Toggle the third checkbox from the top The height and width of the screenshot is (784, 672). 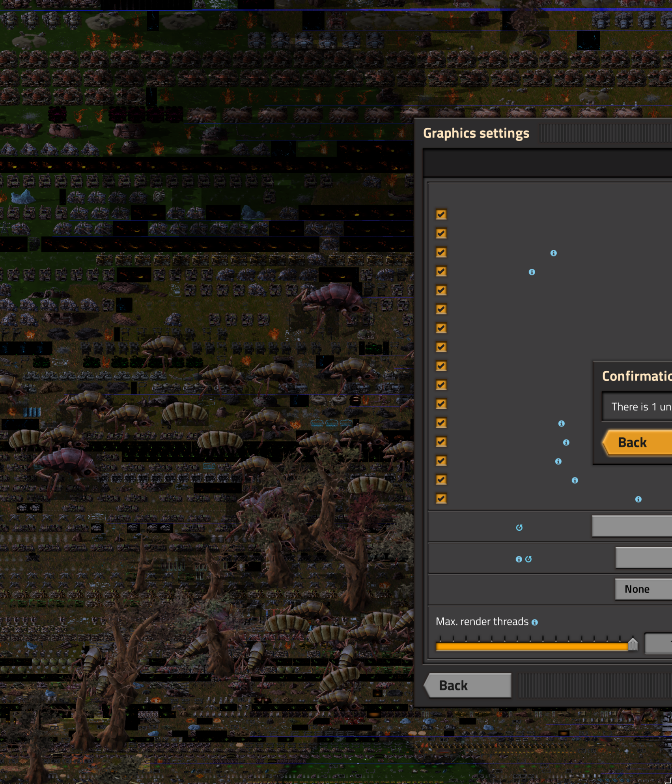tap(441, 253)
